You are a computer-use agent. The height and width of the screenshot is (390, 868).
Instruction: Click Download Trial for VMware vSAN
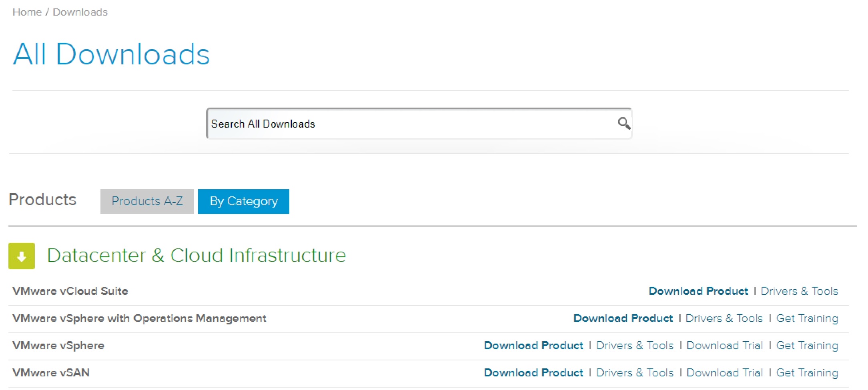pyautogui.click(x=724, y=373)
